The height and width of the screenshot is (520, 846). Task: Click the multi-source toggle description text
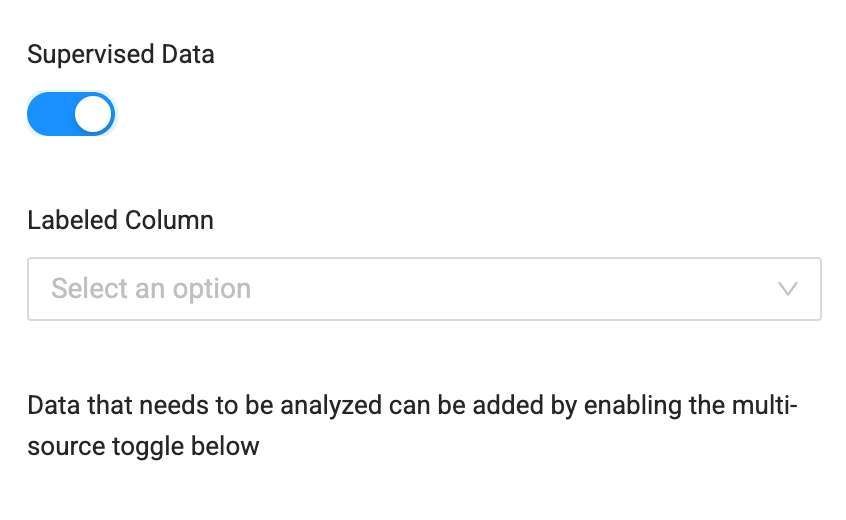click(412, 426)
